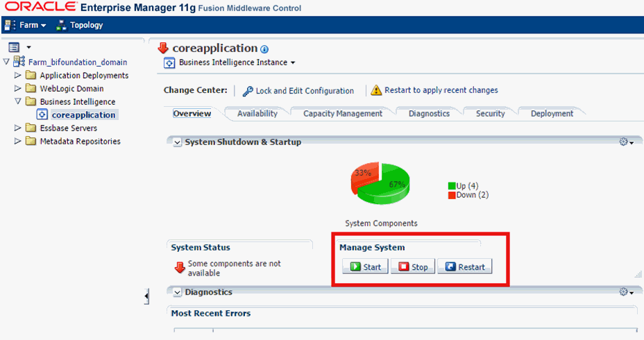The height and width of the screenshot is (340, 644).
Task: Open the Deployment tab
Action: click(x=552, y=114)
